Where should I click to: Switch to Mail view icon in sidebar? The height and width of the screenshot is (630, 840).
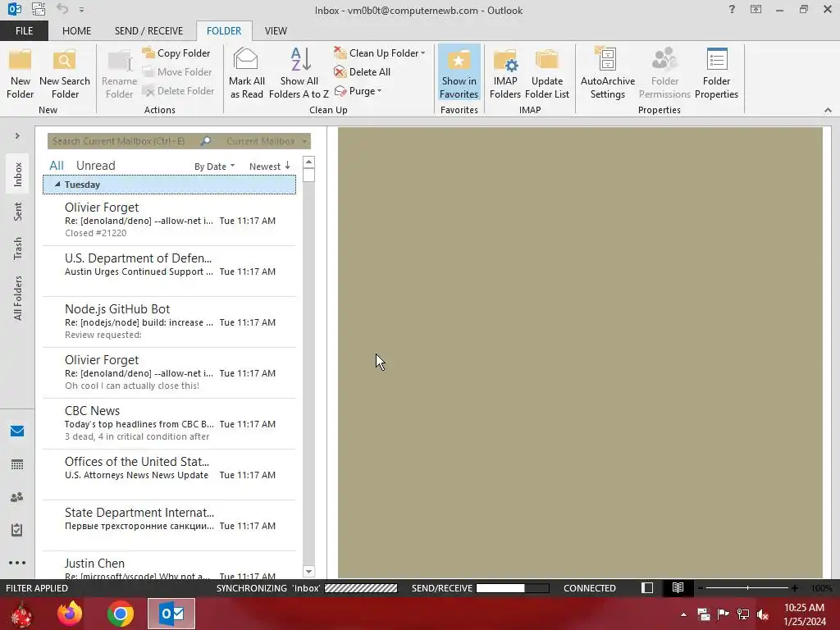click(17, 431)
